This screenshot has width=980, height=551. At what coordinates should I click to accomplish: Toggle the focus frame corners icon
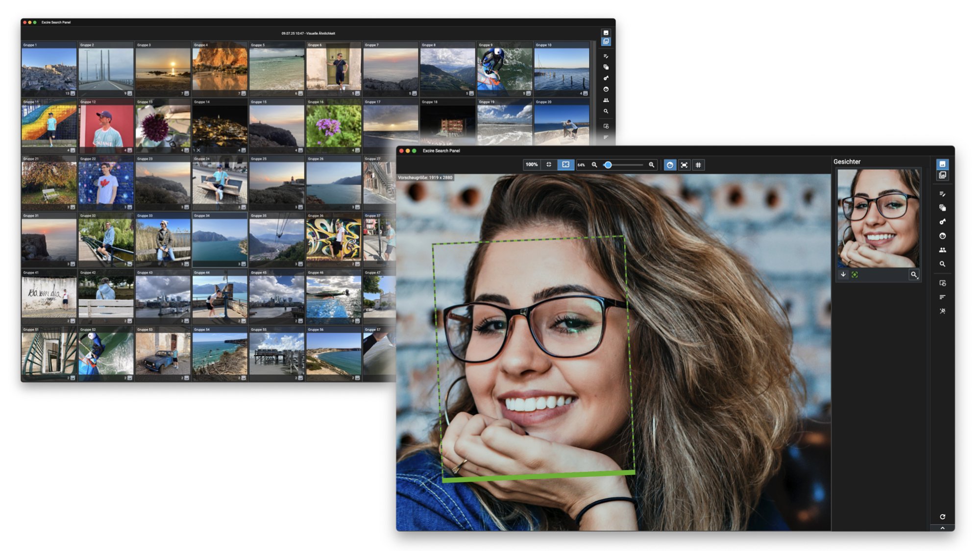click(684, 165)
